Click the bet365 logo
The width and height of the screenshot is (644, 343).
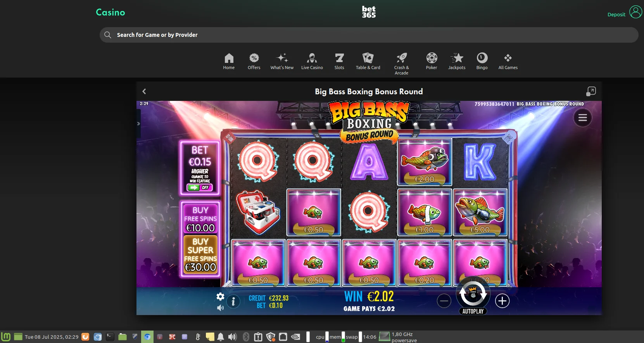point(369,12)
